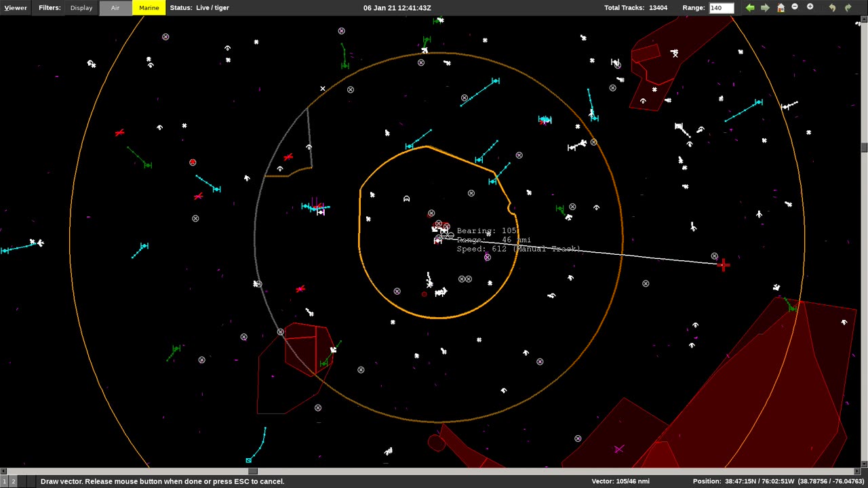868x488 pixels.
Task: Click the Total Tracks: 13404 readout
Action: point(635,7)
